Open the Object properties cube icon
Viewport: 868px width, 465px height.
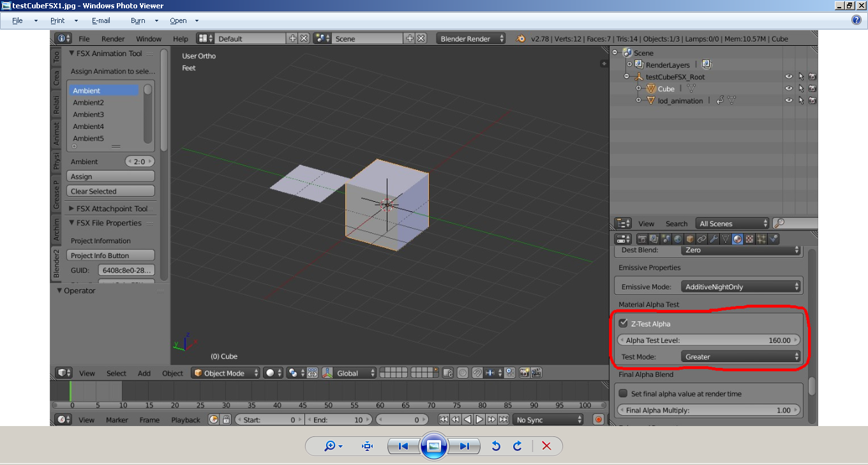(x=690, y=239)
